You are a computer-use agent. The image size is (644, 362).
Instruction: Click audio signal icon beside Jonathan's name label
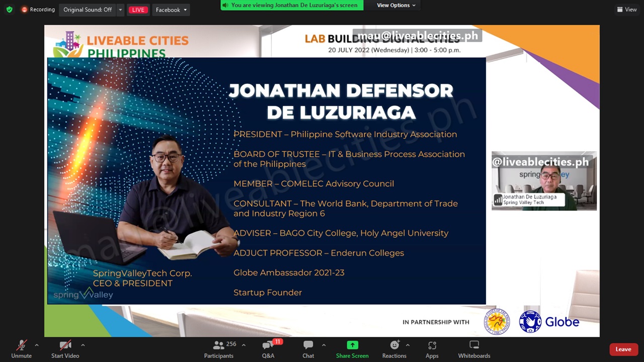point(498,200)
